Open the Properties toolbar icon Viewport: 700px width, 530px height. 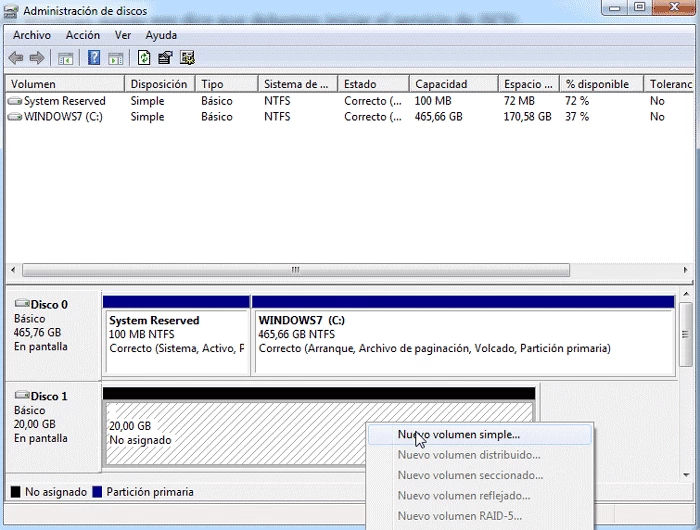click(x=165, y=58)
